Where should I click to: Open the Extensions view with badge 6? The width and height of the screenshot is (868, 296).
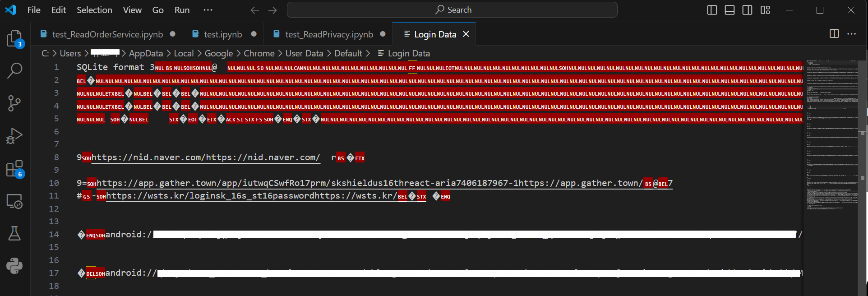coord(14,169)
